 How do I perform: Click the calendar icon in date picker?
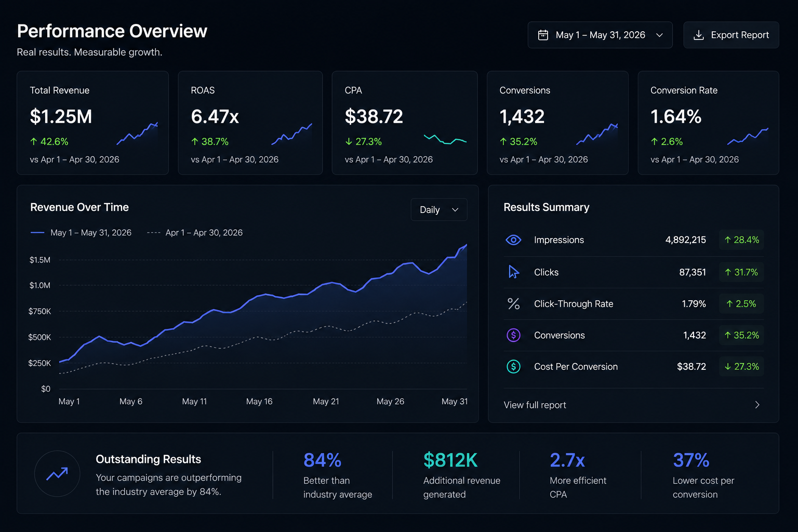tap(543, 35)
